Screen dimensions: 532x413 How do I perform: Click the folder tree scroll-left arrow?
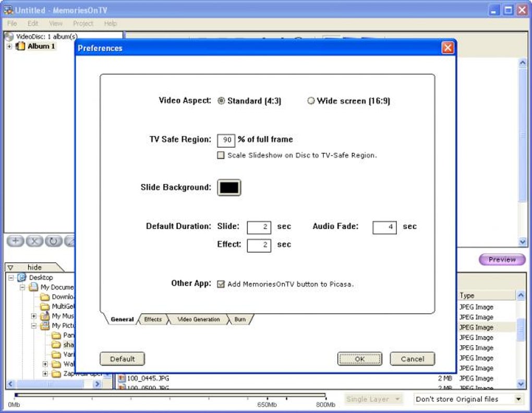(10, 384)
